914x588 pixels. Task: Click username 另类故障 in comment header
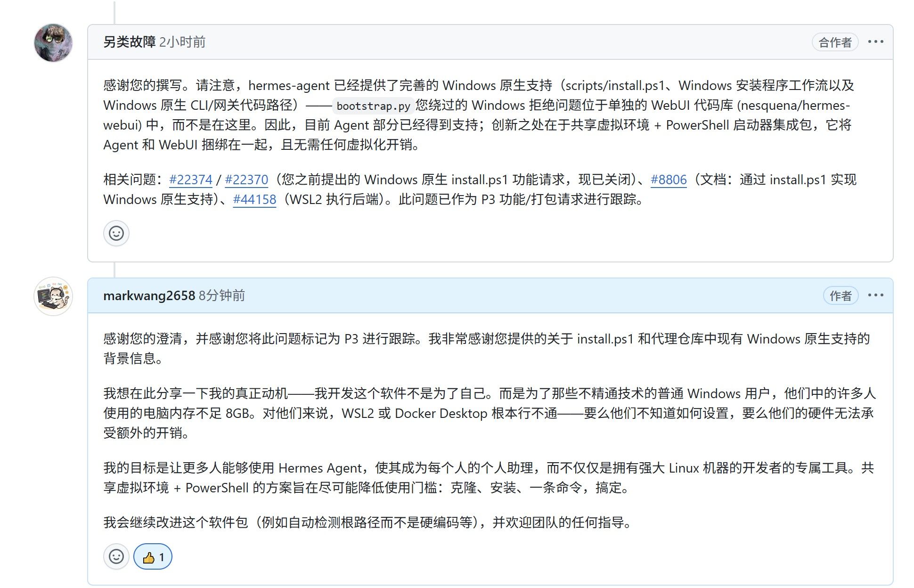(x=130, y=42)
